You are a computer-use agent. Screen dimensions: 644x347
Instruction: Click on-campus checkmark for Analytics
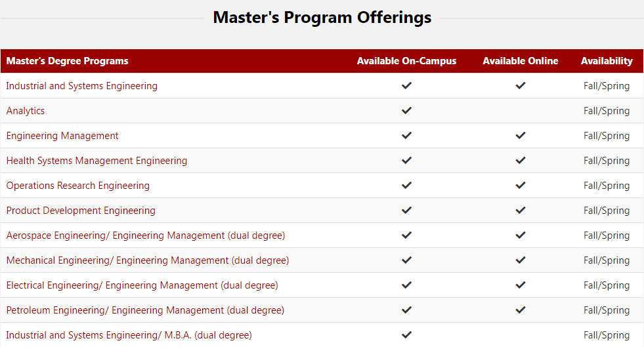pyautogui.click(x=406, y=111)
